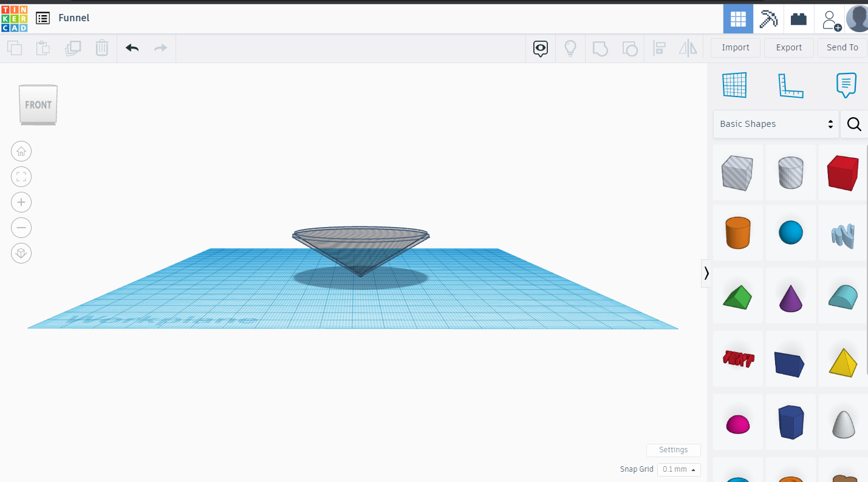This screenshot has height=482, width=868.
Task: Collapse the shapes panel with the chevron
Action: coord(706,273)
